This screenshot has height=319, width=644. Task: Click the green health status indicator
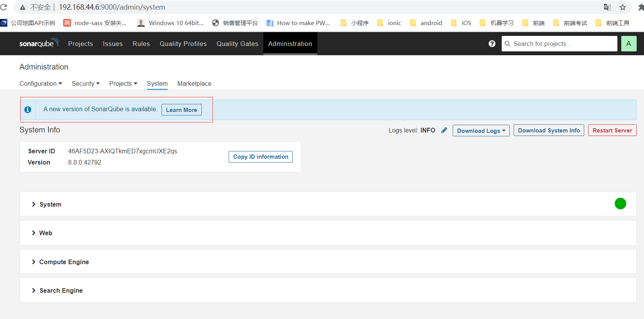point(620,204)
